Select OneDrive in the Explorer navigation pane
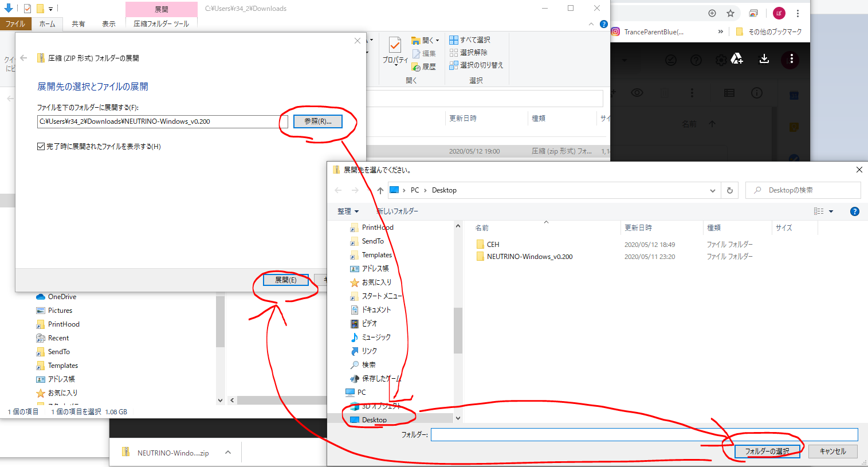868x467 pixels. pos(62,297)
